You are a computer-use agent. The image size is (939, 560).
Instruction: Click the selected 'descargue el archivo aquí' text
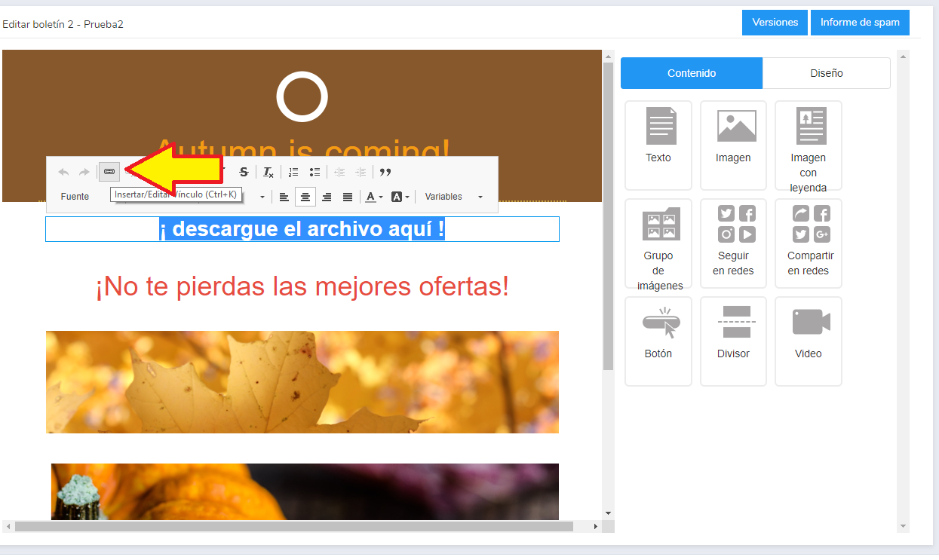click(x=302, y=229)
